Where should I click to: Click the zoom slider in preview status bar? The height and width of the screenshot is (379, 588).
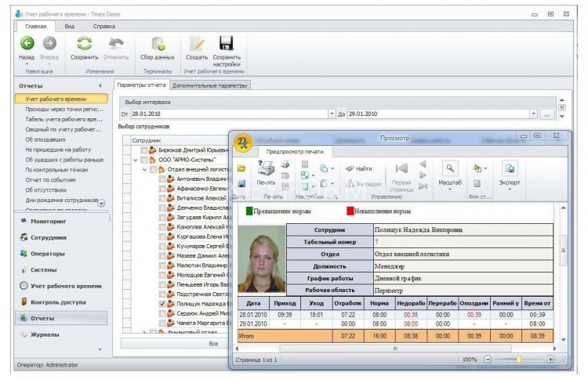pos(518,359)
